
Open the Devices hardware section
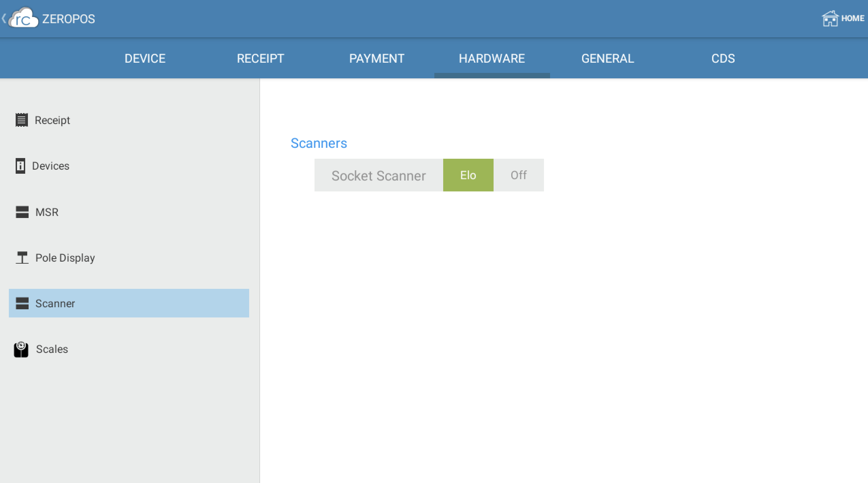click(x=129, y=166)
